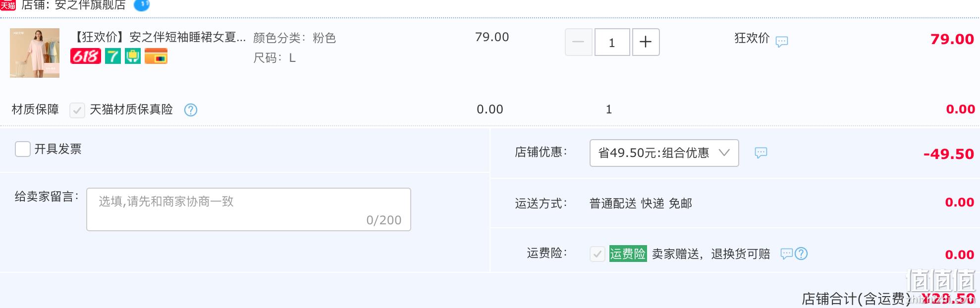
Task: Toggle the 天猫材质保真险 checkbox
Action: (77, 110)
